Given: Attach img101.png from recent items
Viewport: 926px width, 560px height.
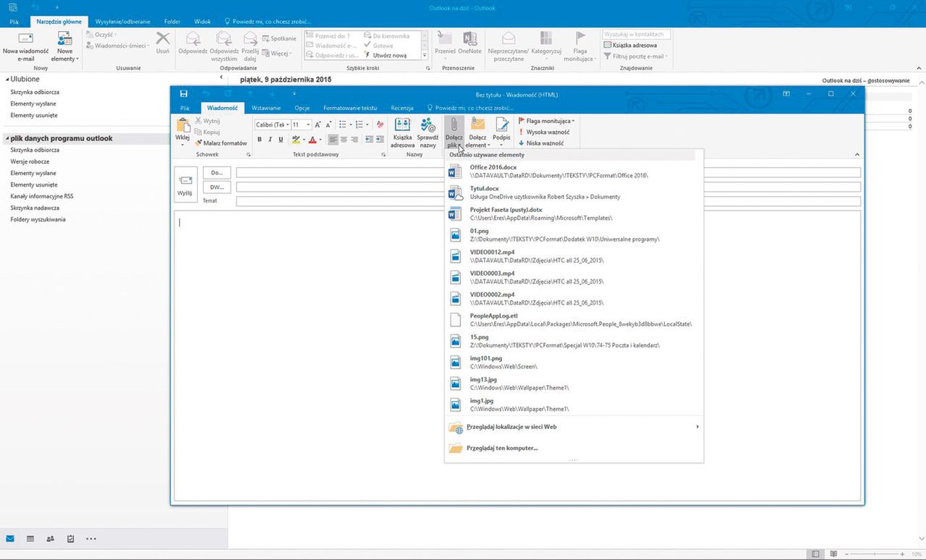Looking at the screenshot, I should click(x=573, y=362).
